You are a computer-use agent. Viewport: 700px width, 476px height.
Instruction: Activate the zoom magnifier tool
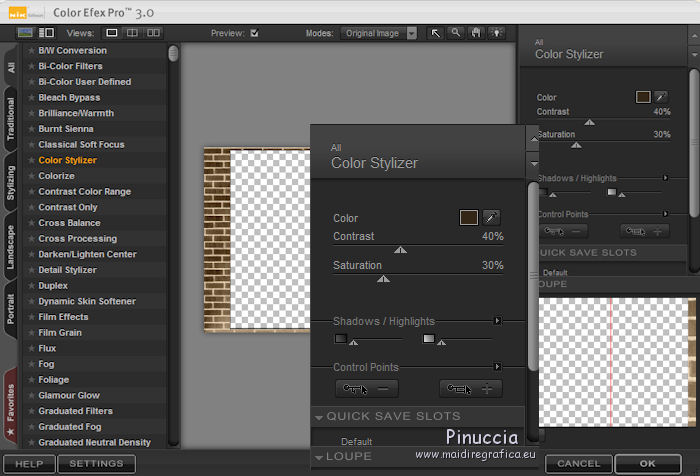(456, 33)
